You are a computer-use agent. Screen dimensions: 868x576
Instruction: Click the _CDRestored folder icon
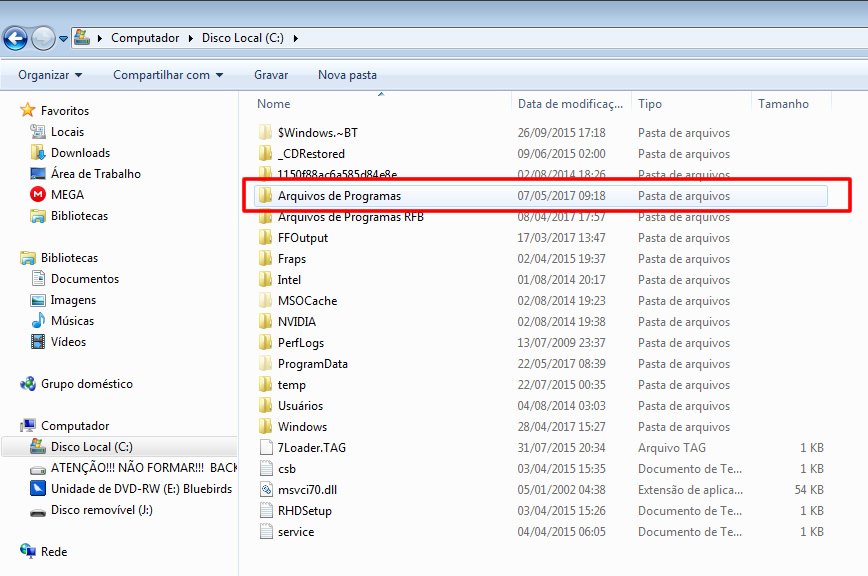pyautogui.click(x=266, y=153)
